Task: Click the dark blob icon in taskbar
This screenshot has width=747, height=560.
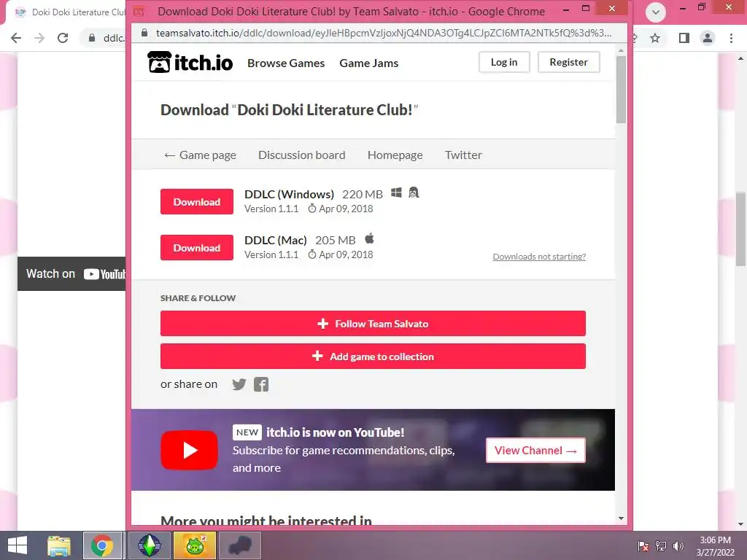Action: click(239, 545)
